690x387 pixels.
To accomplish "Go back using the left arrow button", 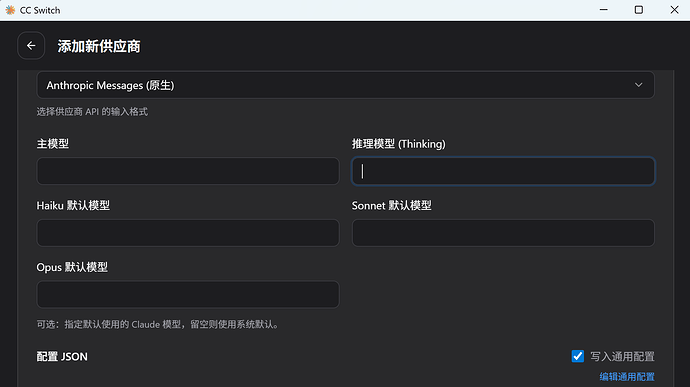I will click(x=31, y=45).
